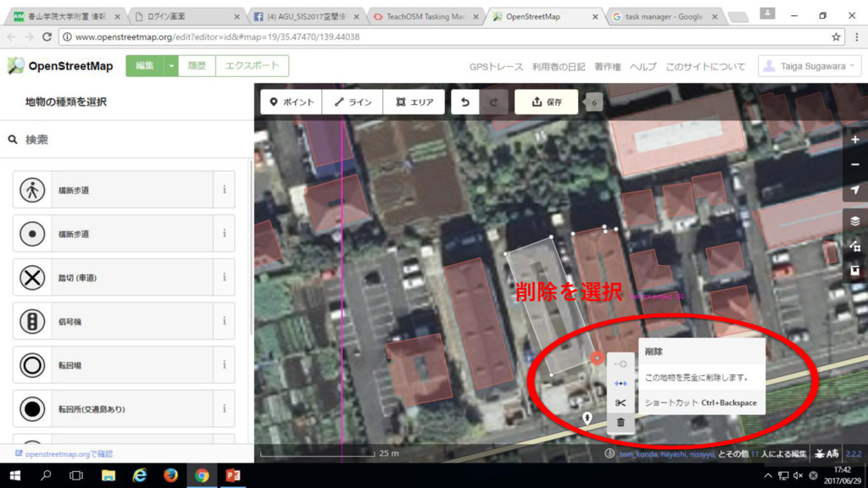Image resolution: width=868 pixels, height=488 pixels.
Task: Open the openstreetmap.orgで確認 link
Action: click(68, 454)
